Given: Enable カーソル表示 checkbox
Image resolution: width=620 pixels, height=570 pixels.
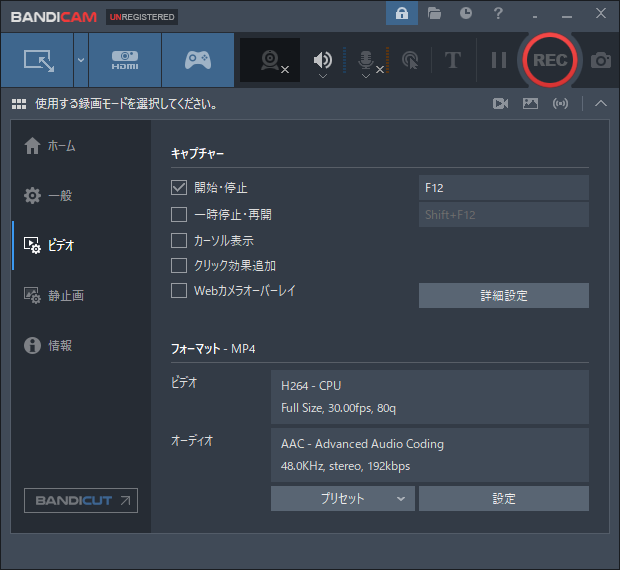Looking at the screenshot, I should [179, 240].
